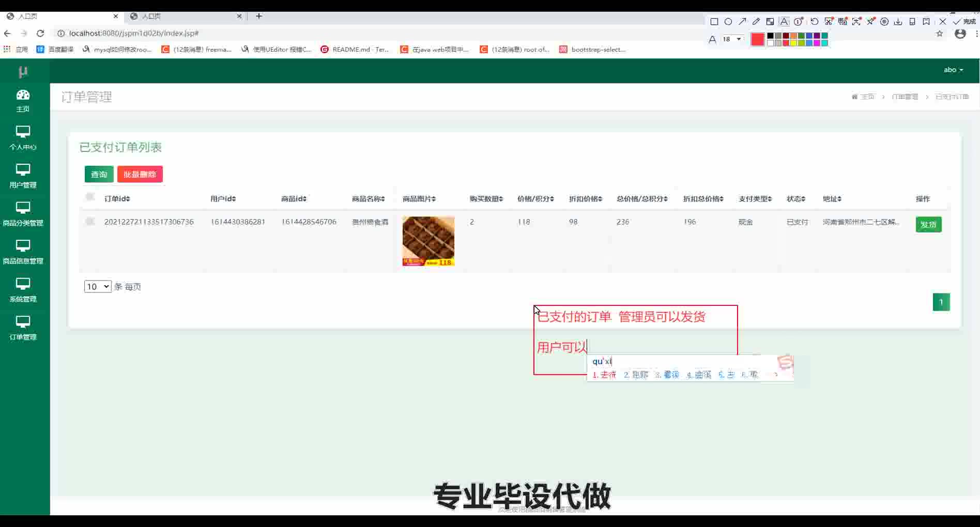980x527 pixels.
Task: Click the μ logo in the header
Action: coord(23,71)
